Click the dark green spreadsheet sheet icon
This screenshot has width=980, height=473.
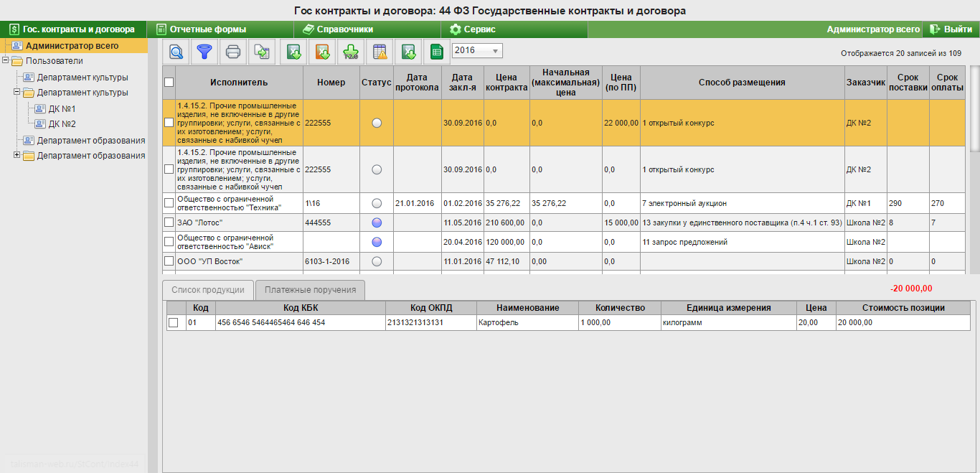coord(435,51)
